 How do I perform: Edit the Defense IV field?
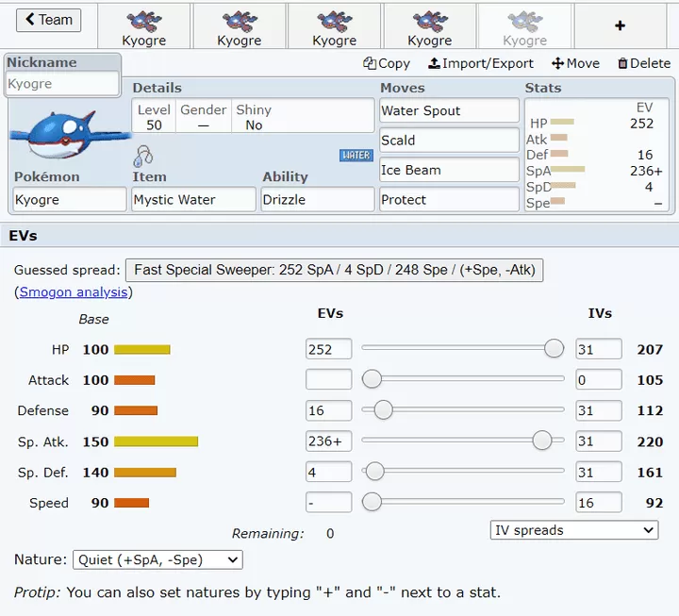599,410
